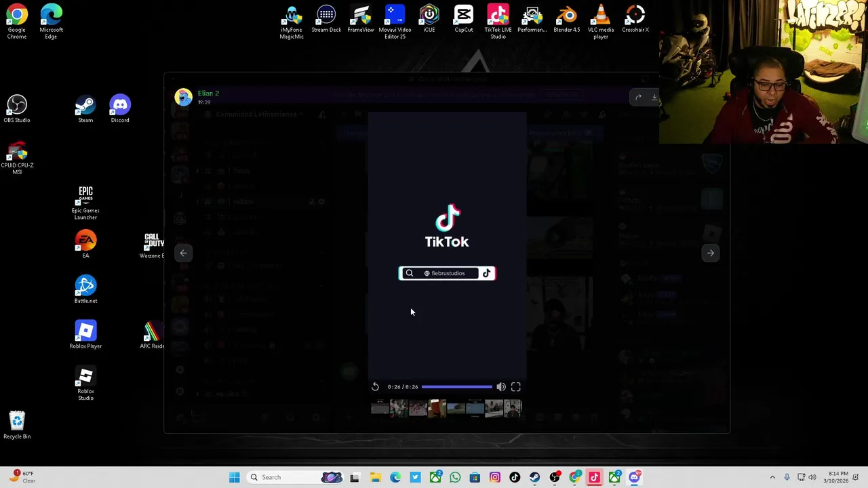This screenshot has height=488, width=868.
Task: Open the Battle.net desktop shortcut
Action: tap(85, 289)
